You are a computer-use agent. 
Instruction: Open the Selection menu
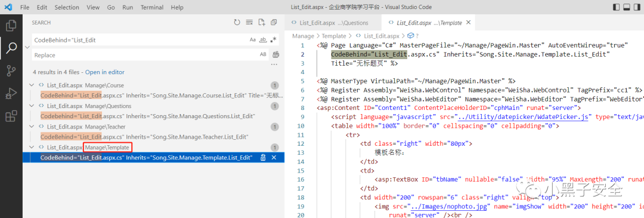pyautogui.click(x=67, y=7)
